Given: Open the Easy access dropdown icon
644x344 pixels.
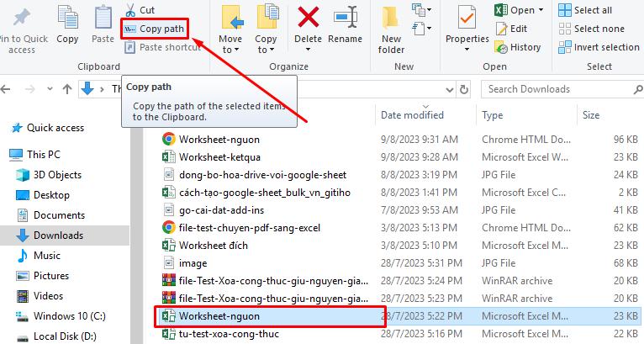Looking at the screenshot, I should [421, 29].
